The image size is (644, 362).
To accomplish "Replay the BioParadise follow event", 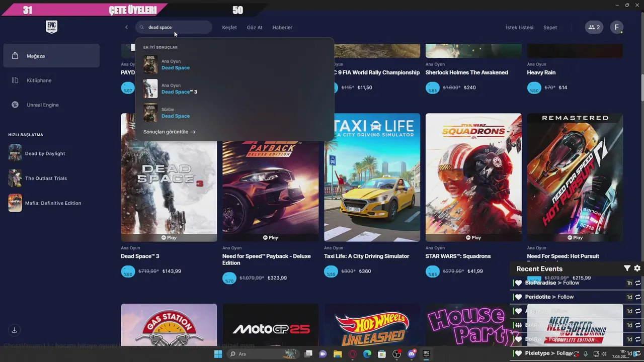I will pos(638,283).
